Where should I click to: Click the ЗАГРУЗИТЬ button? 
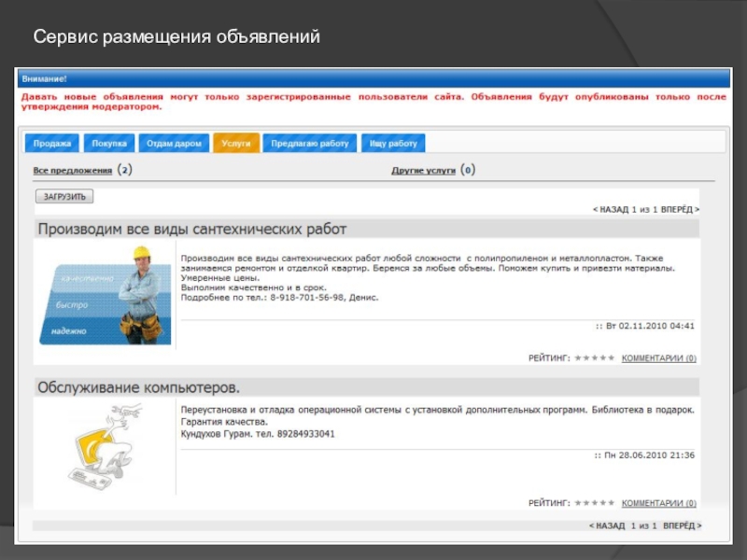(x=64, y=197)
